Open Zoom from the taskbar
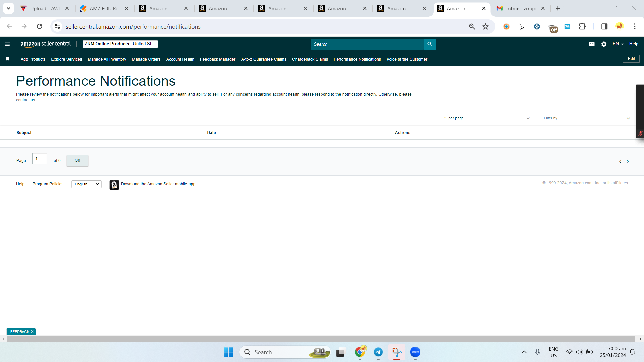Viewport: 644px width, 362px height. pyautogui.click(x=415, y=352)
